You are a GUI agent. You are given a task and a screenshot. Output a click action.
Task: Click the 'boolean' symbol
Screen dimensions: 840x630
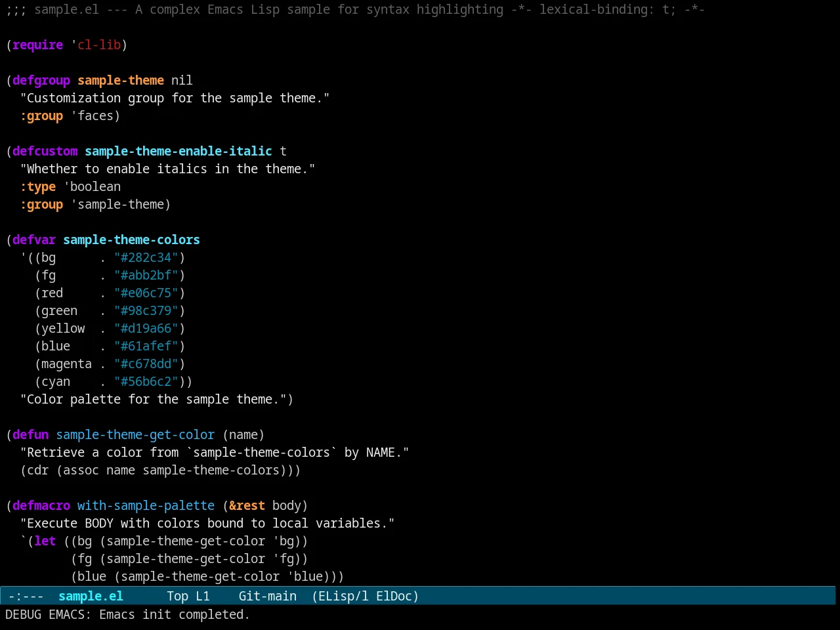[96, 186]
